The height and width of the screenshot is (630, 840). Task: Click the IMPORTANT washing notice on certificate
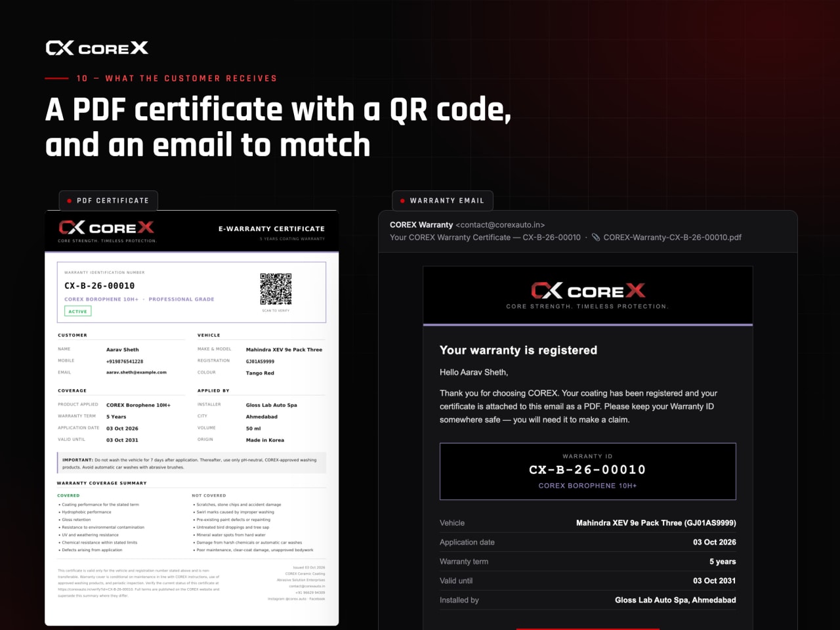click(x=192, y=463)
